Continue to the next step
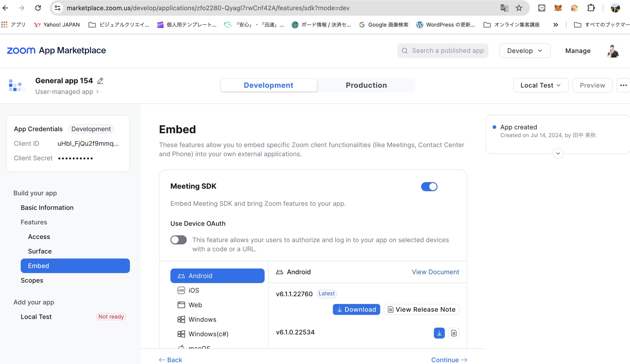 tap(449, 360)
